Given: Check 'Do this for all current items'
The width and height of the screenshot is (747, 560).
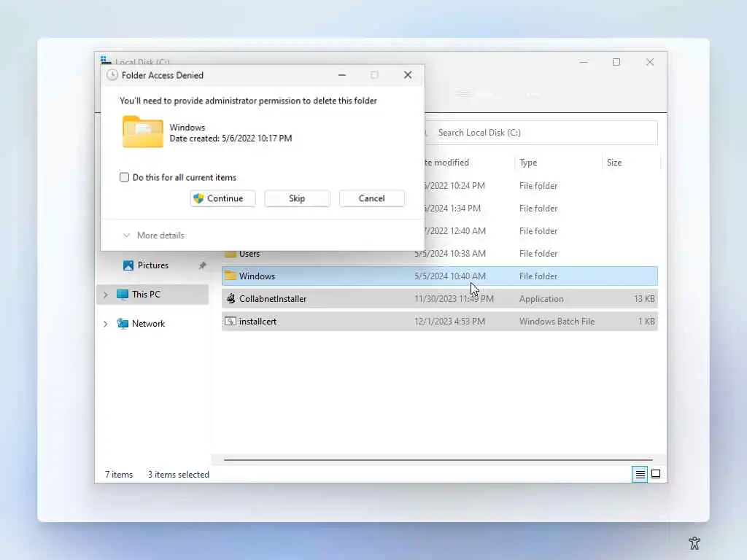Looking at the screenshot, I should (x=124, y=177).
